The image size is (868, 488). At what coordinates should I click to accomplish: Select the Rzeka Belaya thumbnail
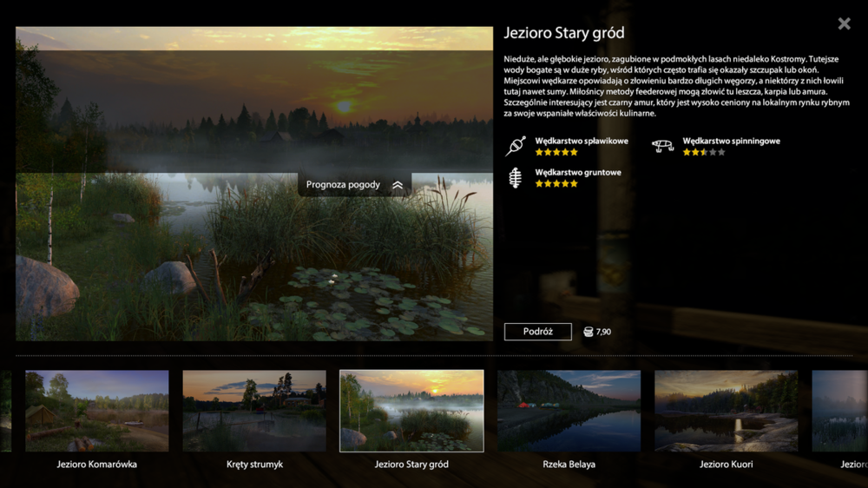coord(569,411)
